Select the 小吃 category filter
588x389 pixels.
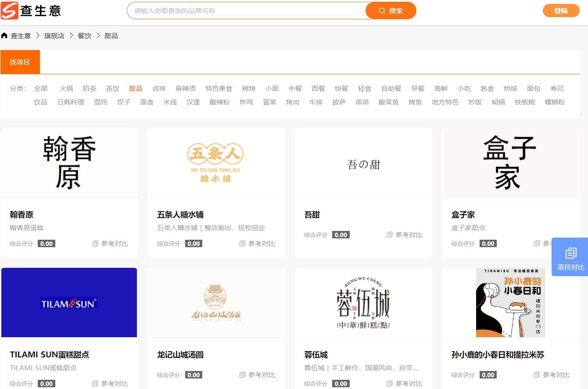464,89
